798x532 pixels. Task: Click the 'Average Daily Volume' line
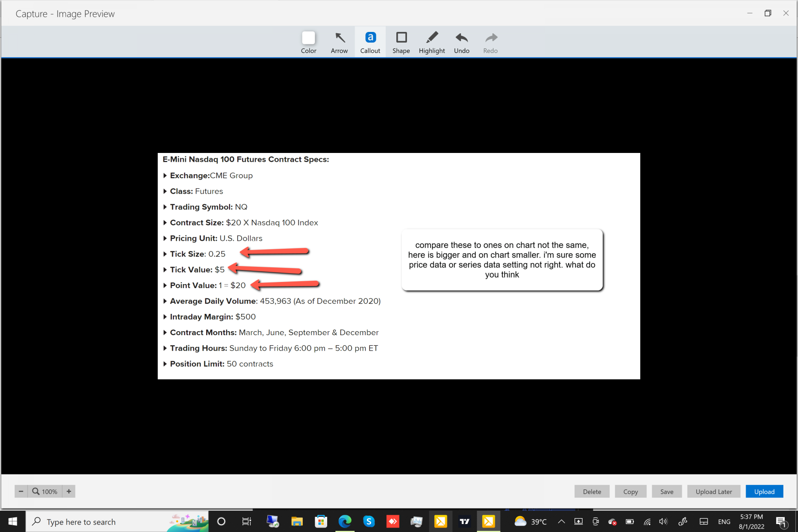[275, 301]
